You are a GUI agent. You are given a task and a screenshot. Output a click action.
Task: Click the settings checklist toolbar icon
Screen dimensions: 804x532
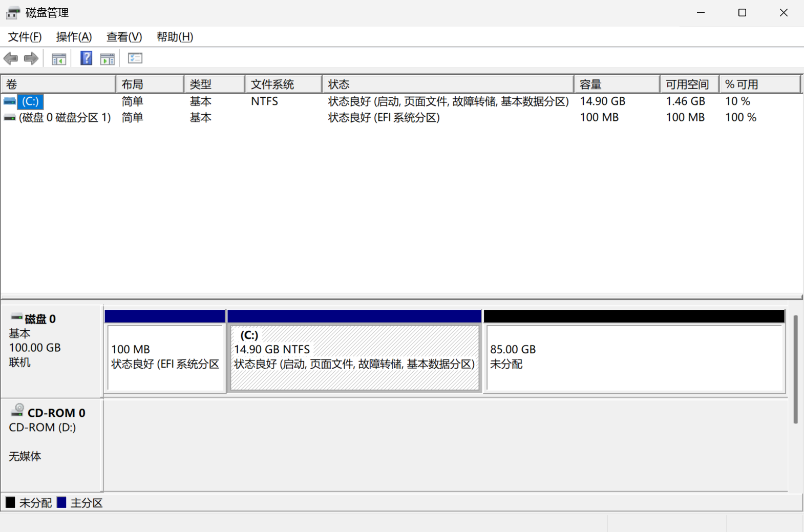[135, 58]
